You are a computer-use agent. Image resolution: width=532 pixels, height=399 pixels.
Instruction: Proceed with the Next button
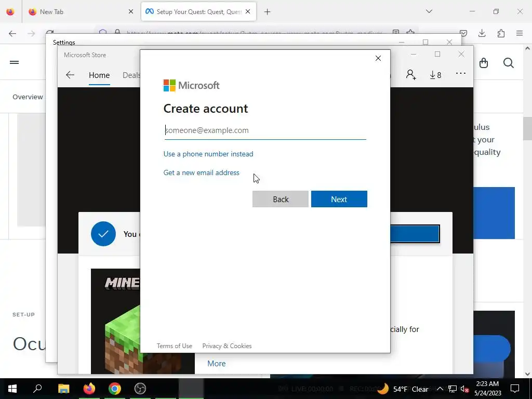(x=339, y=199)
